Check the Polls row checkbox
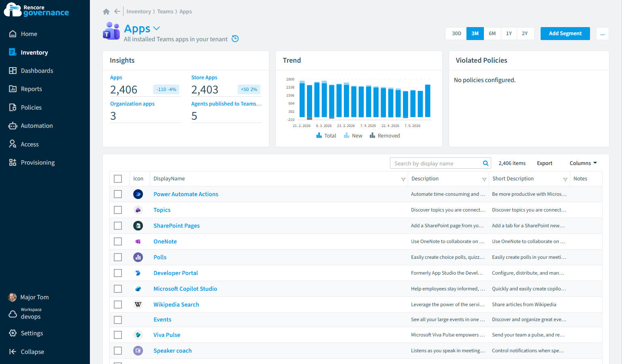622x364 pixels. tap(118, 257)
